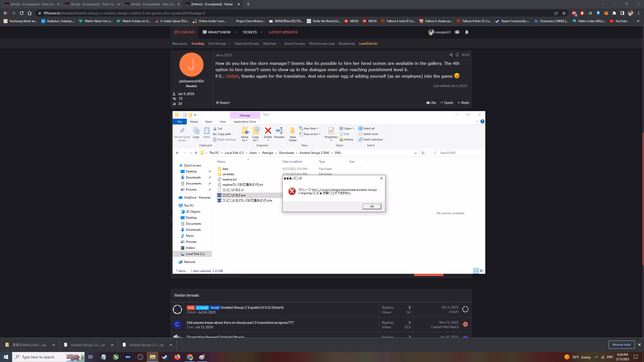Open the forum inbox envelope icon
Viewport: 644px width, 362px height.
457,32
